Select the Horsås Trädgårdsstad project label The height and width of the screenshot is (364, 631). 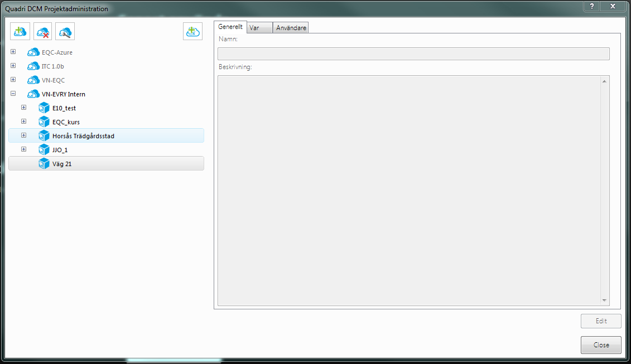tap(83, 136)
